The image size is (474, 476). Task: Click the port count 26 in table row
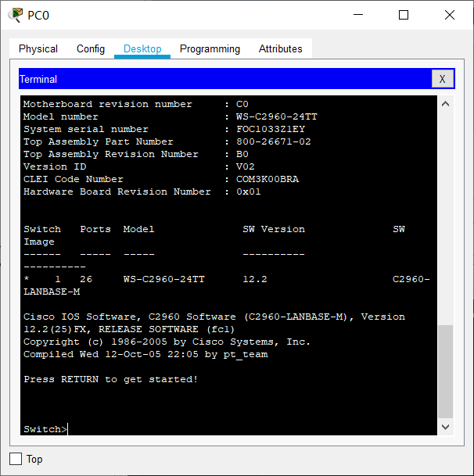coord(86,279)
